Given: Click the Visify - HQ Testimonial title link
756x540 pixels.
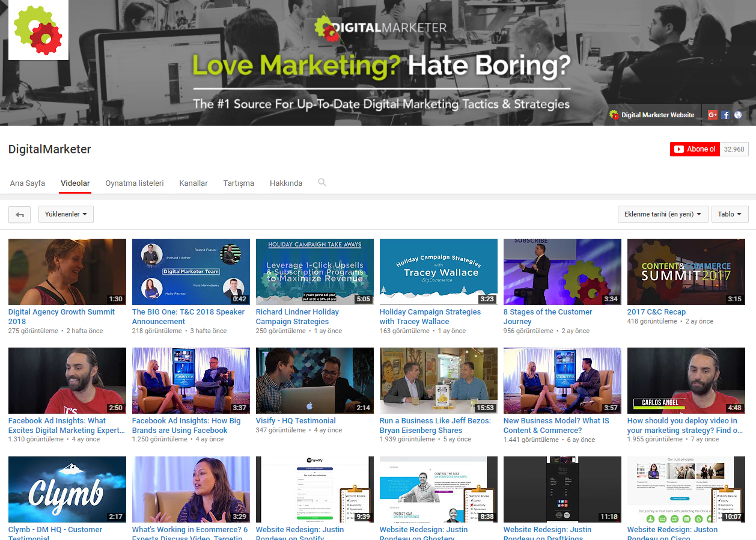Looking at the screenshot, I should point(296,421).
